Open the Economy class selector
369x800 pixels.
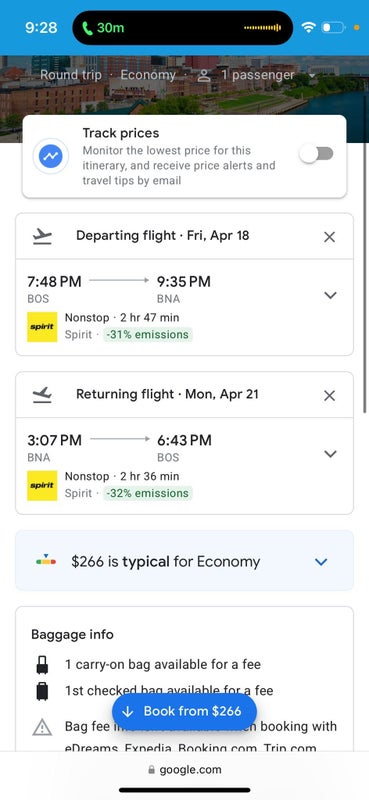148,75
